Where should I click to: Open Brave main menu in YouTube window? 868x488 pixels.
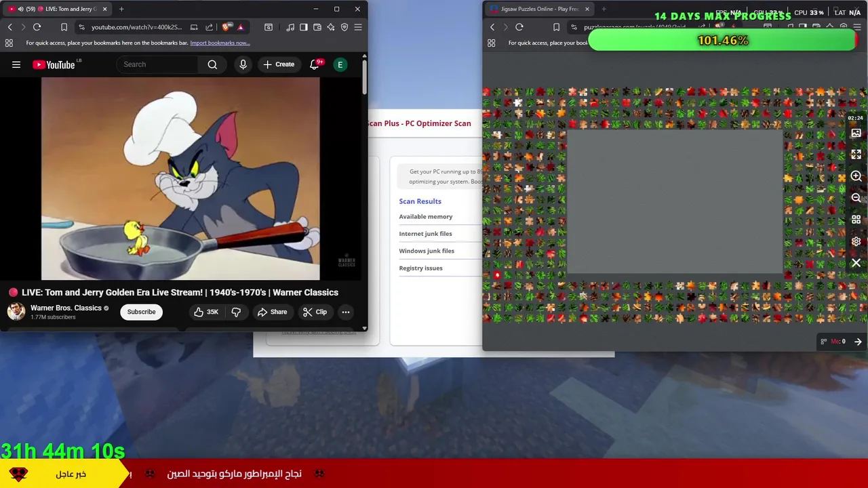click(358, 27)
